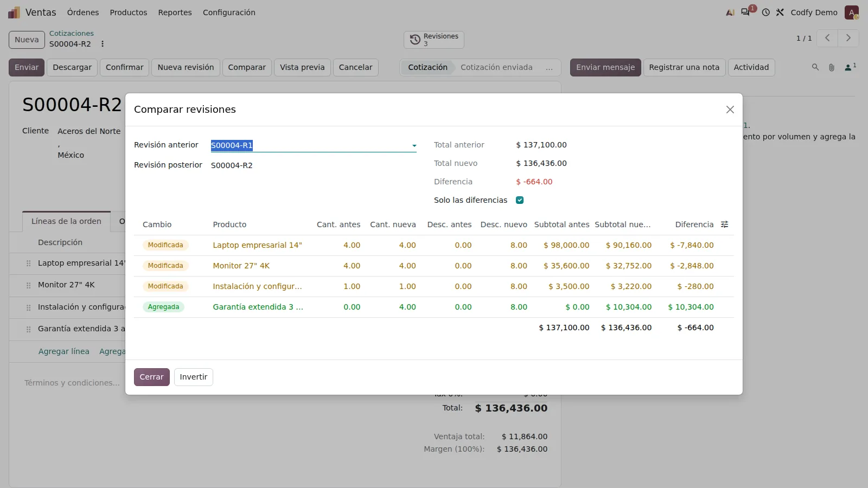This screenshot has height=488, width=868.
Task: Open the activities clock icon
Action: 765,12
